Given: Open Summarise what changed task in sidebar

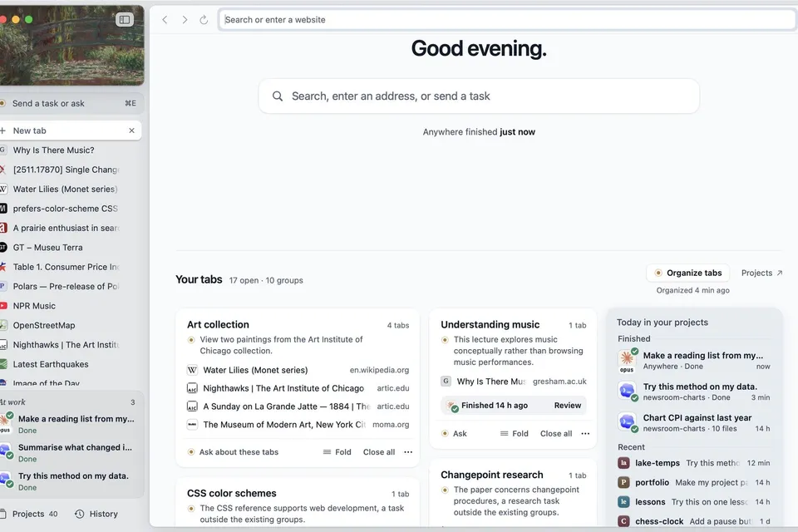Looking at the screenshot, I should [71, 452].
